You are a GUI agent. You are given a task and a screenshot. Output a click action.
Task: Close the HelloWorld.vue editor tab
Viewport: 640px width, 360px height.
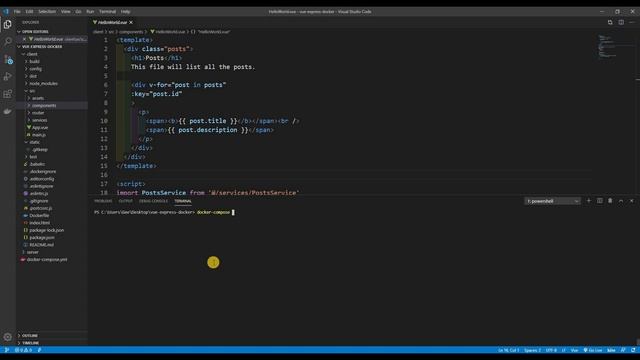pos(131,22)
